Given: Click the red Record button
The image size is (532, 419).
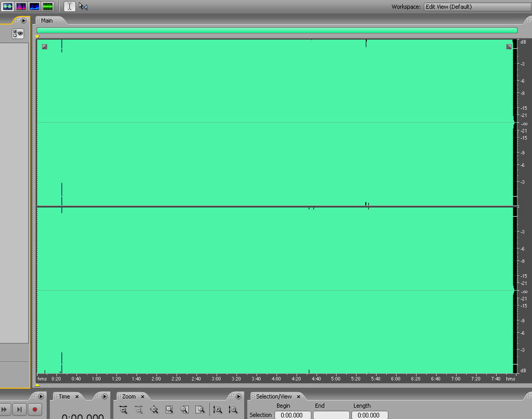Looking at the screenshot, I should pyautogui.click(x=35, y=410).
